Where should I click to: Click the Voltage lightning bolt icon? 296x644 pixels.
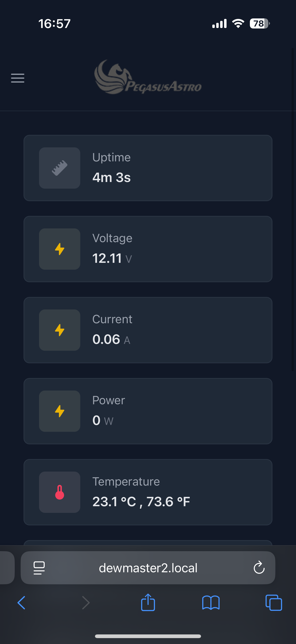point(59,249)
